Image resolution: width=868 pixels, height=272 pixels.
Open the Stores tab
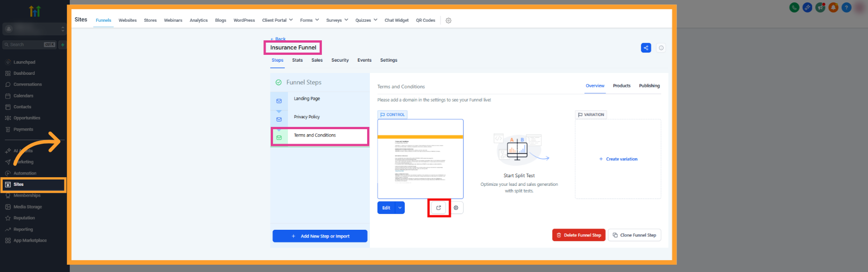coord(150,20)
